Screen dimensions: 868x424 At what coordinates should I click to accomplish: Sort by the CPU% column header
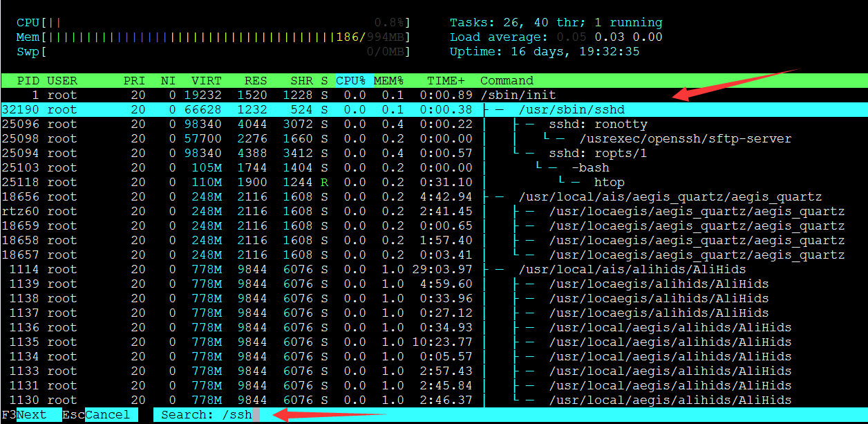click(x=351, y=81)
